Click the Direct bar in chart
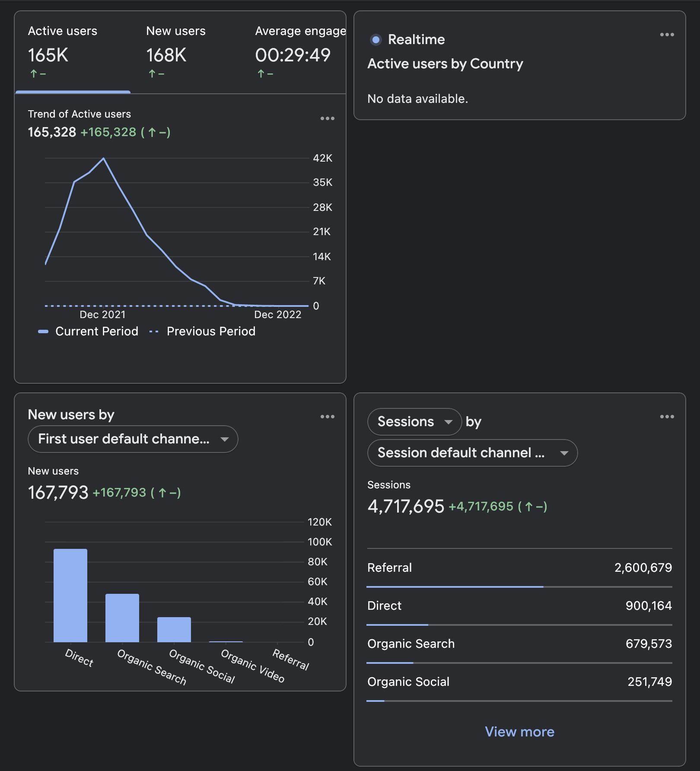Image resolution: width=700 pixels, height=771 pixels. point(70,596)
